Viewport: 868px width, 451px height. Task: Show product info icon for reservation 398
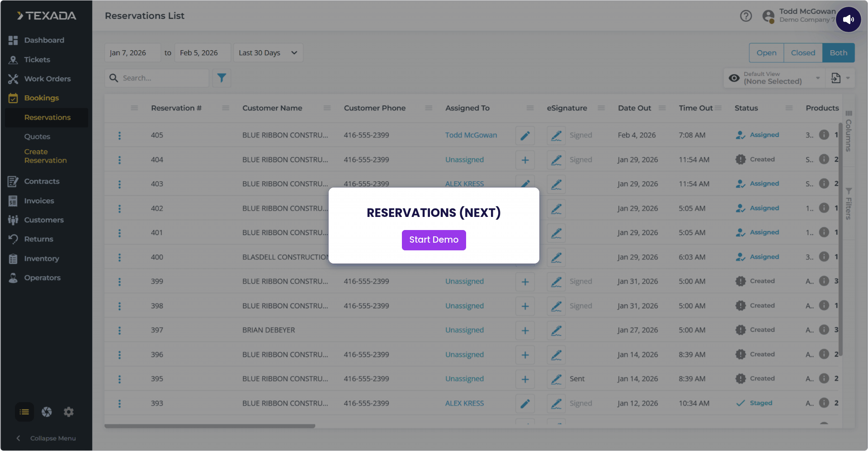pos(824,305)
